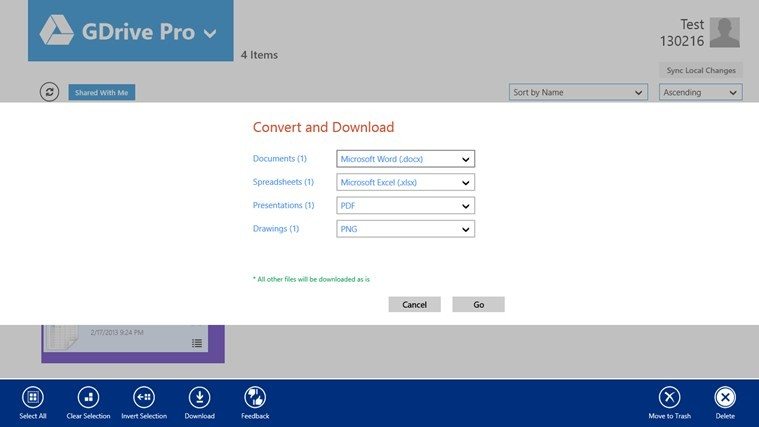Image resolution: width=759 pixels, height=427 pixels.
Task: Click the Delete icon in the app bar
Action: click(x=725, y=397)
